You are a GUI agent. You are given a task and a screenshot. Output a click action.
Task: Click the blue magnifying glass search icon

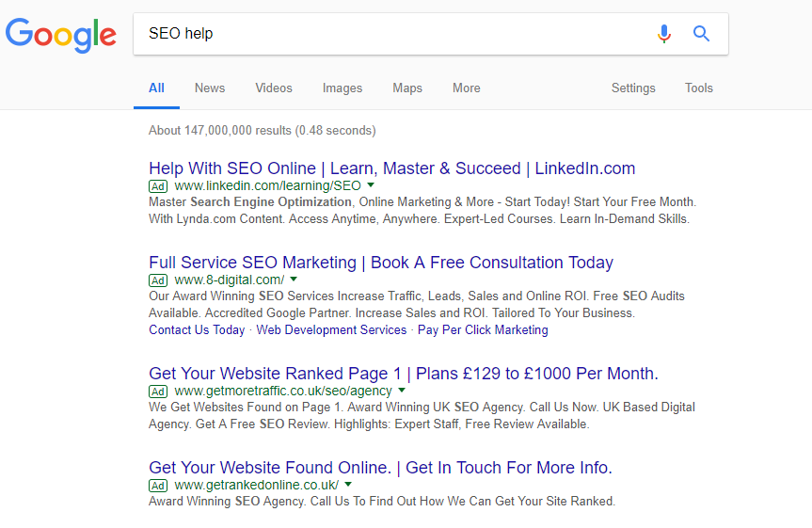701,34
